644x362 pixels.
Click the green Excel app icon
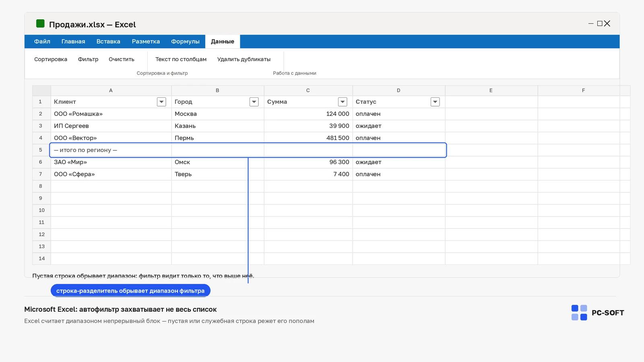[x=40, y=24]
